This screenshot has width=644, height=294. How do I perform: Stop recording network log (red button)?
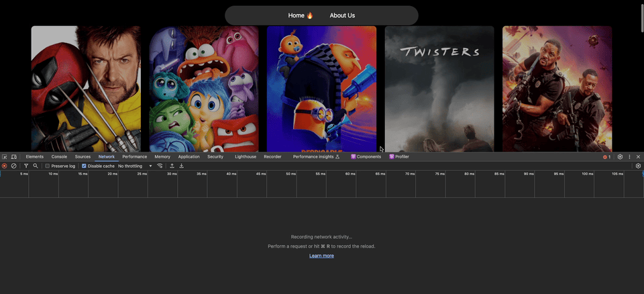[x=5, y=166]
